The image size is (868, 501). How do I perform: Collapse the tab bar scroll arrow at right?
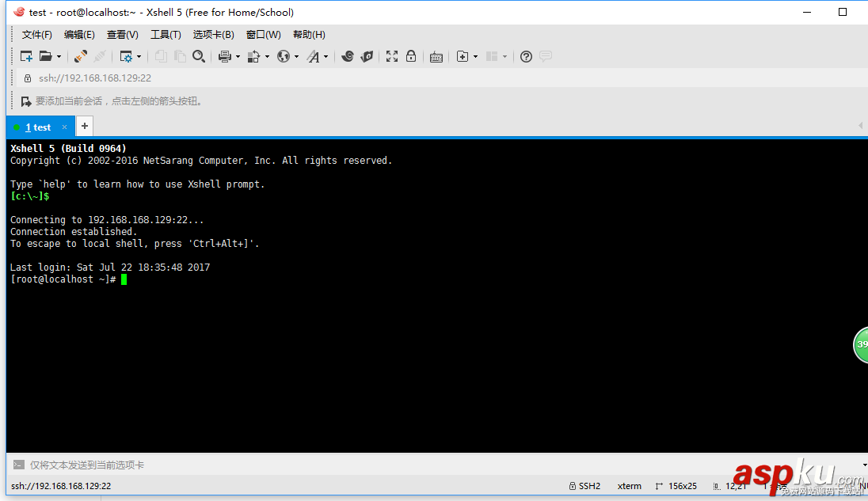860,126
